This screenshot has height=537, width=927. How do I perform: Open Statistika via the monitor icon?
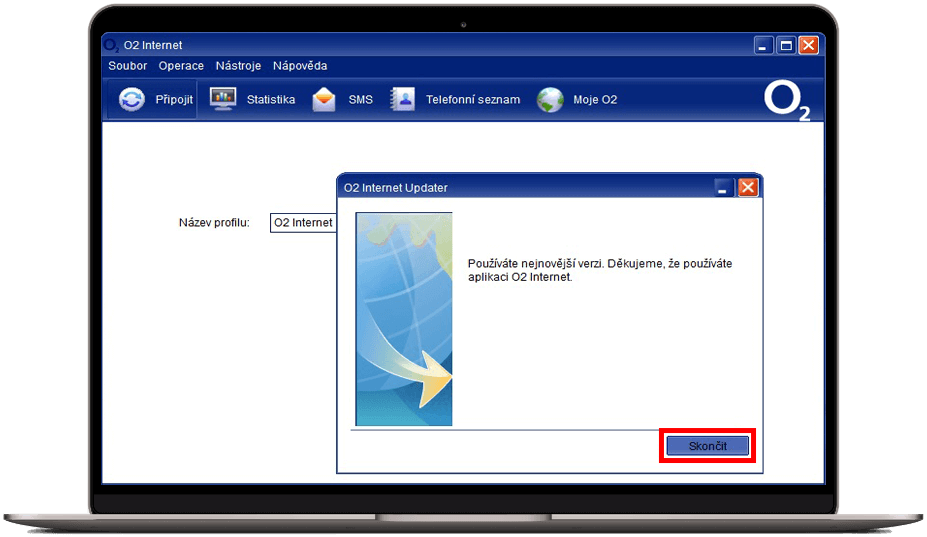[x=222, y=100]
